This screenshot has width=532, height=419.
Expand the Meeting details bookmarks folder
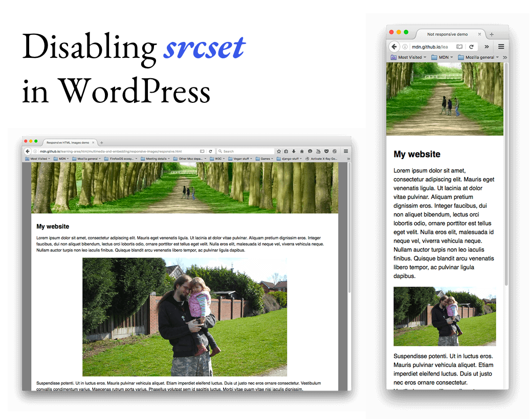[x=158, y=159]
